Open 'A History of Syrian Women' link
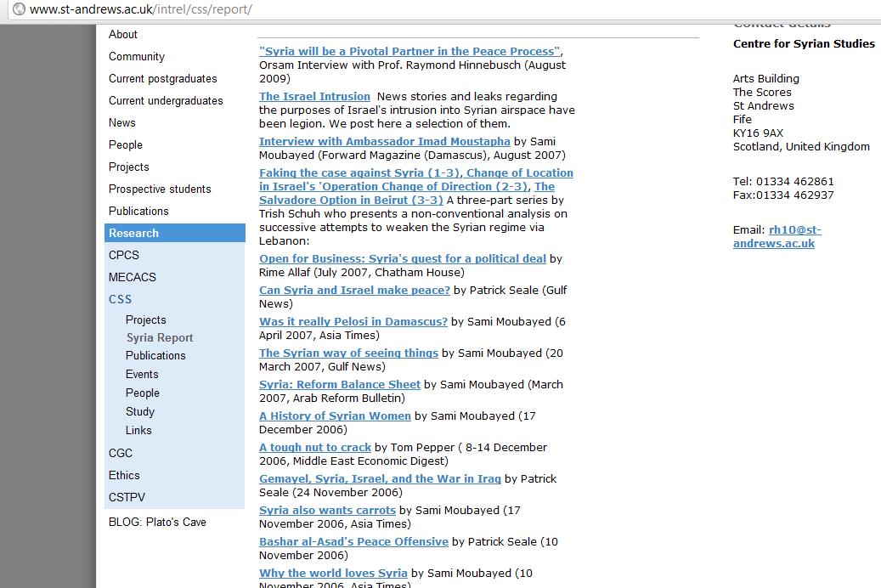 pos(335,416)
